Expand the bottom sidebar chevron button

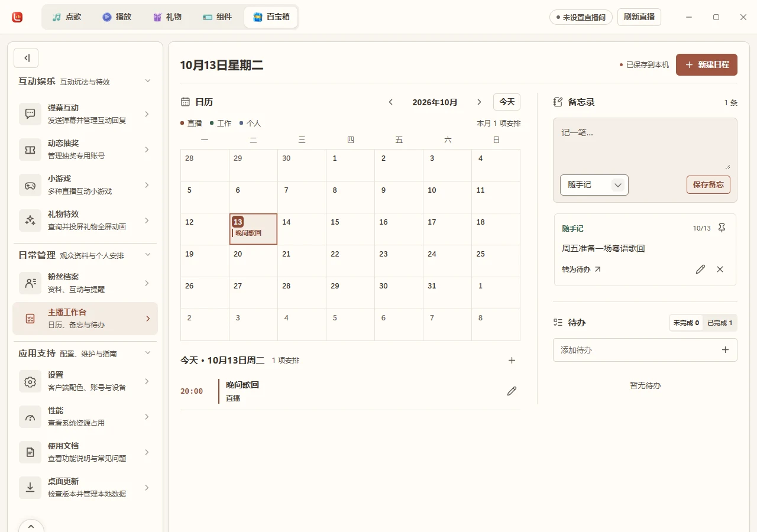(31, 525)
